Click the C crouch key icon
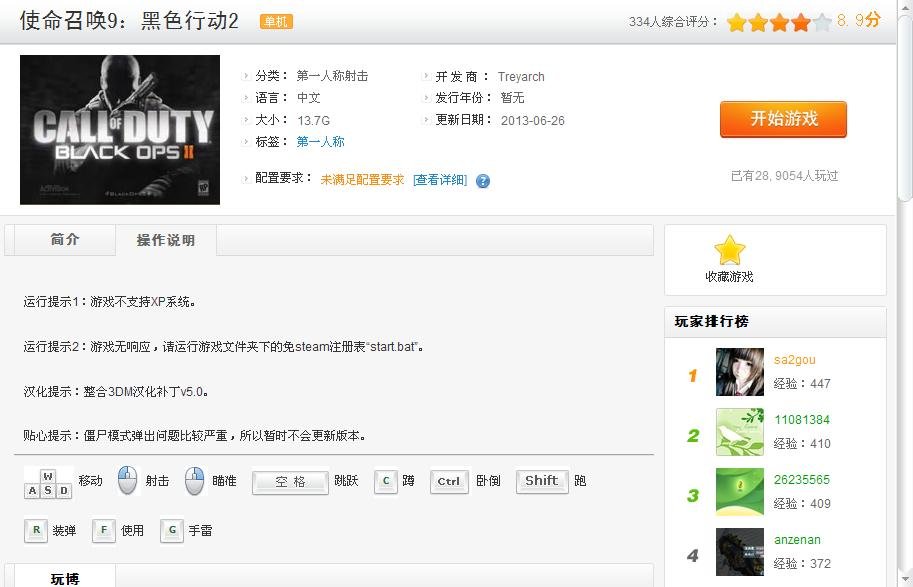Image resolution: width=913 pixels, height=587 pixels. [385, 482]
